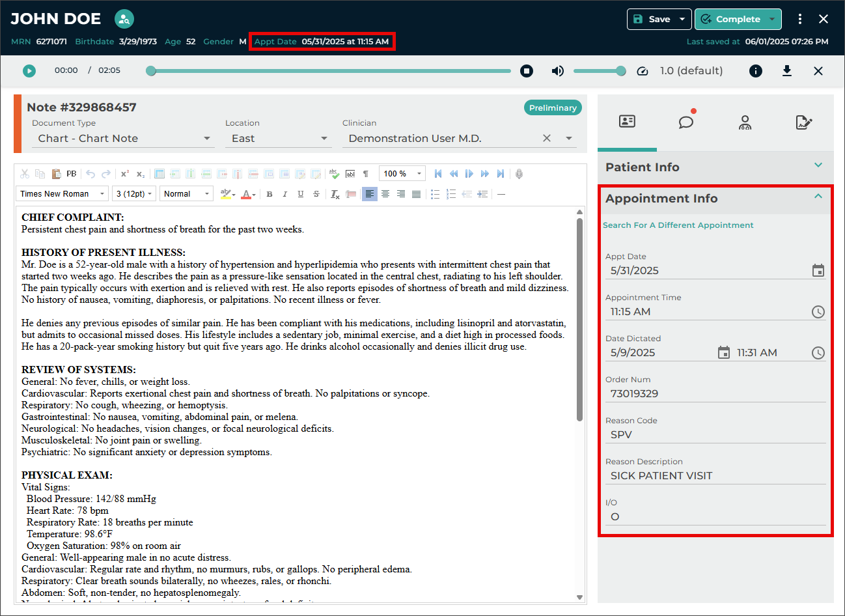
Task: Toggle bold formatting
Action: 270,194
